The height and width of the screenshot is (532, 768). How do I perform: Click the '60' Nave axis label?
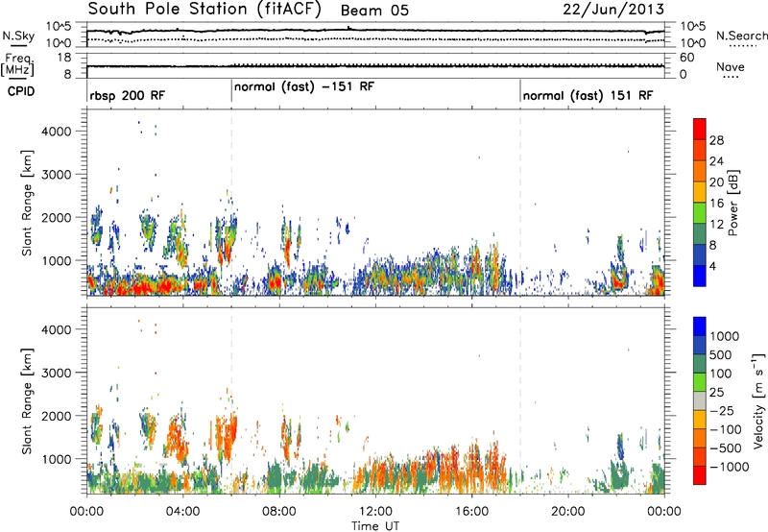click(686, 58)
